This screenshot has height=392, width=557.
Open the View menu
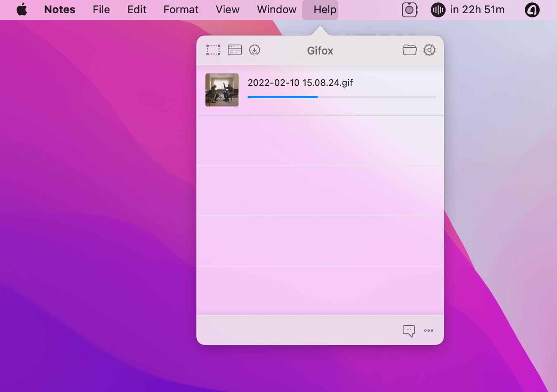point(227,9)
